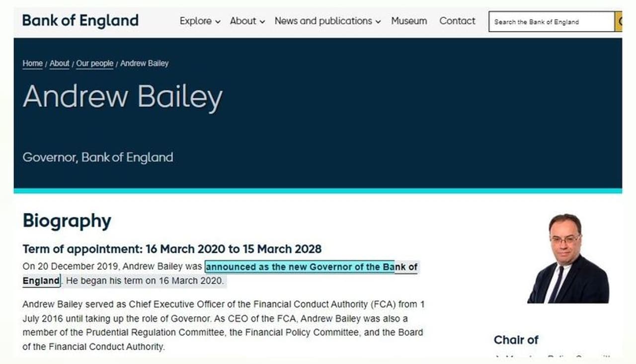The height and width of the screenshot is (364, 636).
Task: Go to the Museum page
Action: coord(409,21)
